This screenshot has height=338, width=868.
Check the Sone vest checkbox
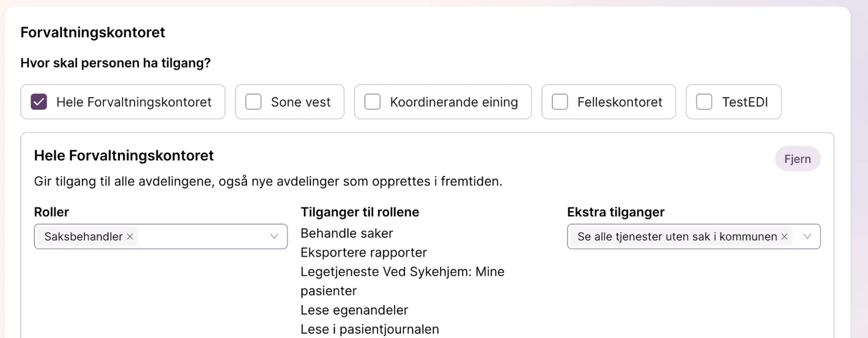pyautogui.click(x=253, y=102)
